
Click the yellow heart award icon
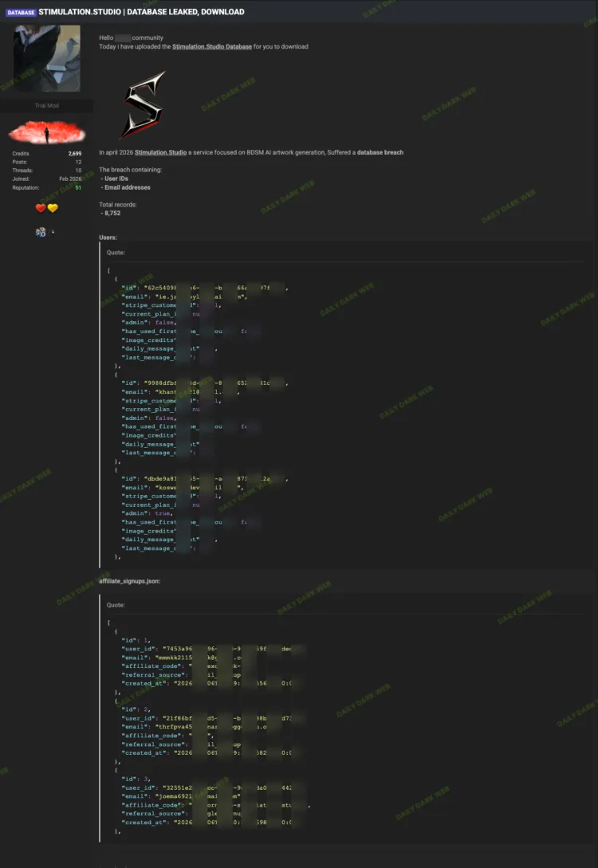click(53, 208)
